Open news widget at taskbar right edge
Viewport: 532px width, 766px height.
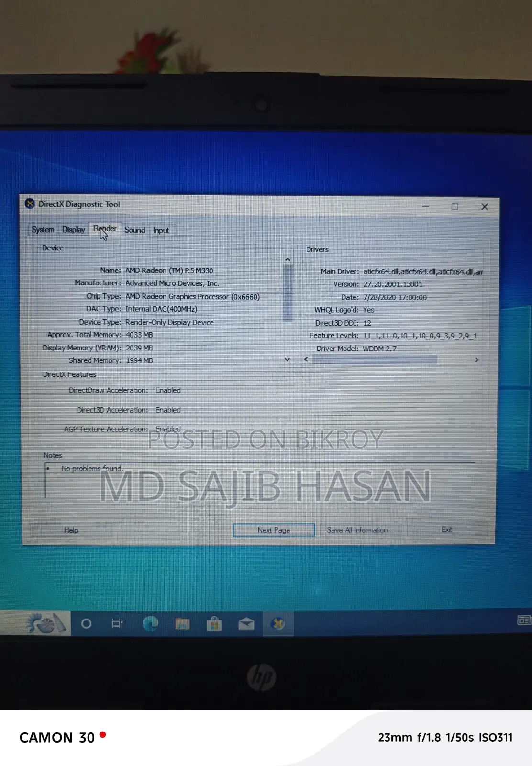click(524, 620)
